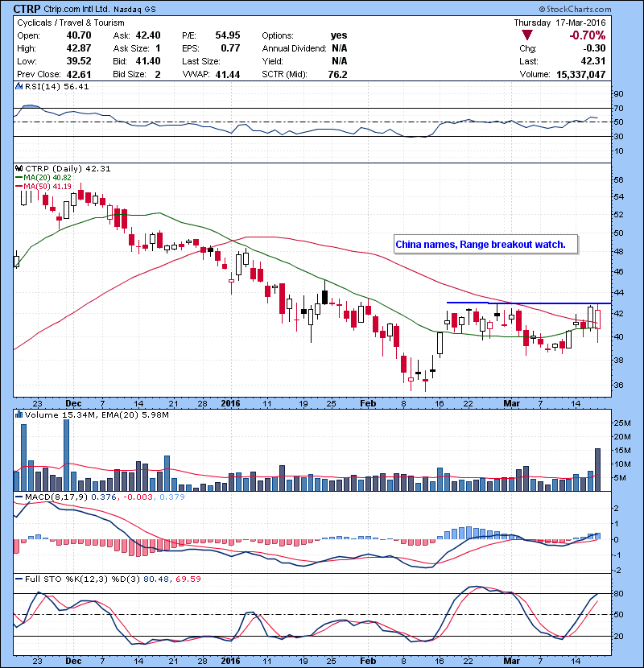Click the last candlestick on the price chart
This screenshot has width=644, height=668.
pos(597,324)
